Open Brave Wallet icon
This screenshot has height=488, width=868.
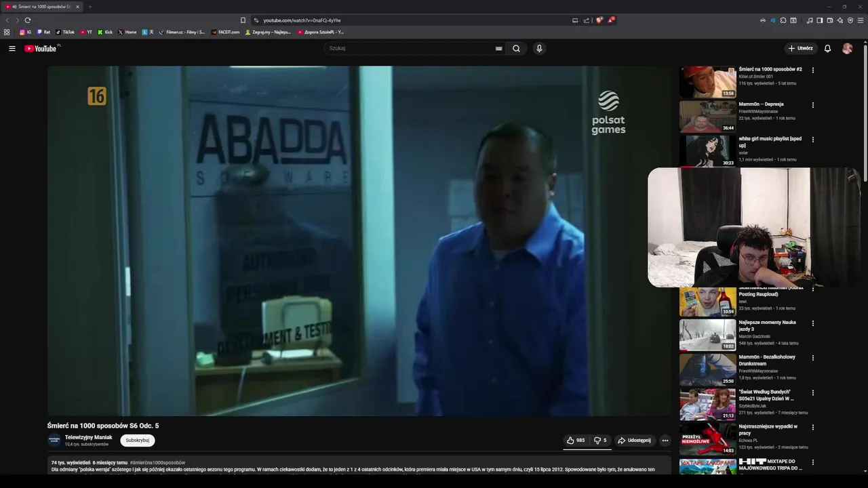coord(830,20)
